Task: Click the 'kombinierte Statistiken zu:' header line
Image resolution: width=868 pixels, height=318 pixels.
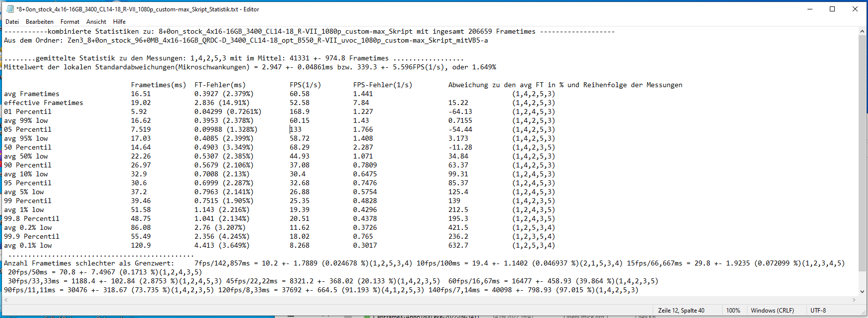Action: (x=310, y=32)
